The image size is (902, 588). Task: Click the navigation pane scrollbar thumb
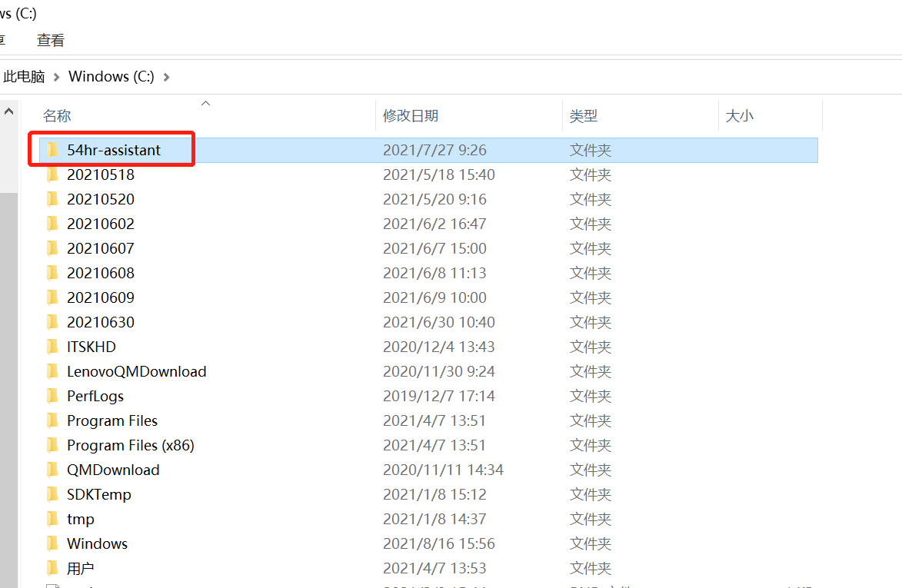pyautogui.click(x=8, y=390)
